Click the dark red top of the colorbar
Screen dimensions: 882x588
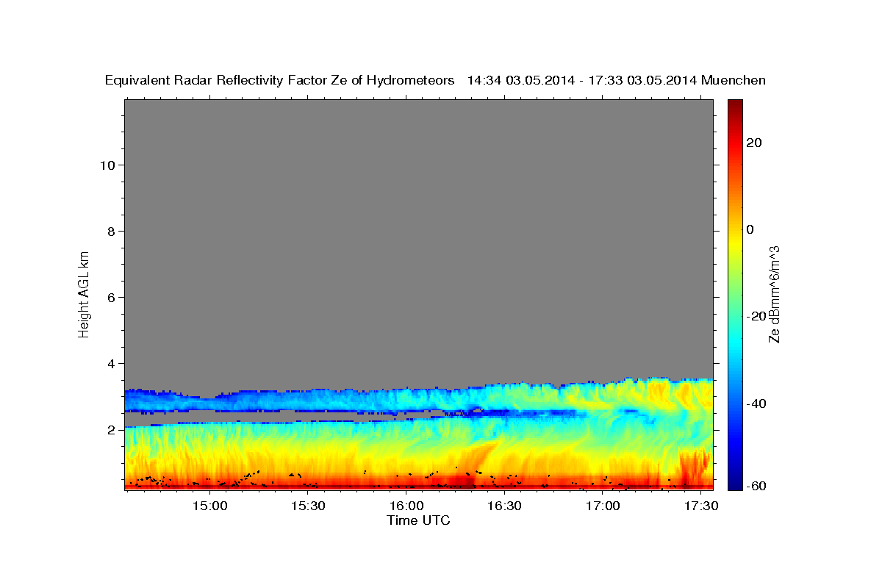click(734, 107)
